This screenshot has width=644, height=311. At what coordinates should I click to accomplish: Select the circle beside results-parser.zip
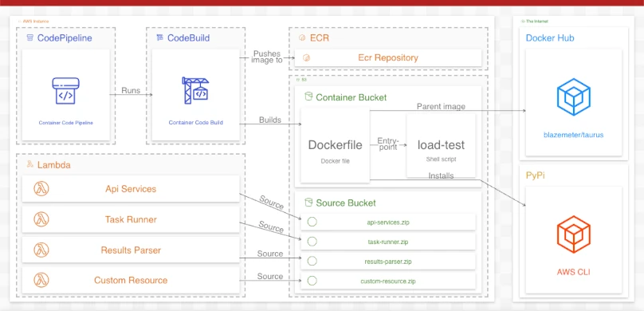pyautogui.click(x=312, y=261)
